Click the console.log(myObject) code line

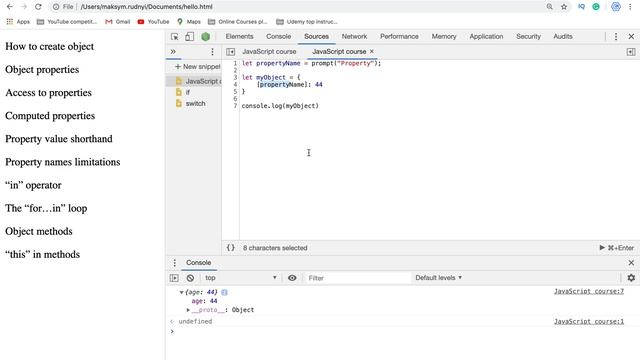pyautogui.click(x=280, y=106)
